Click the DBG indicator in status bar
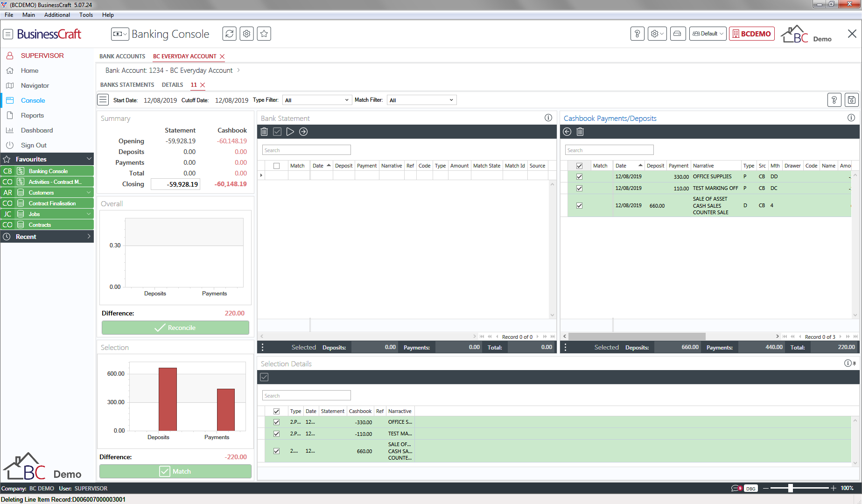862x504 pixels. coord(750,489)
